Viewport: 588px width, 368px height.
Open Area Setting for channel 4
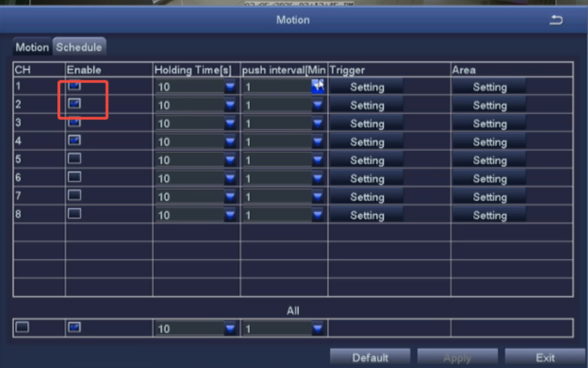489,142
